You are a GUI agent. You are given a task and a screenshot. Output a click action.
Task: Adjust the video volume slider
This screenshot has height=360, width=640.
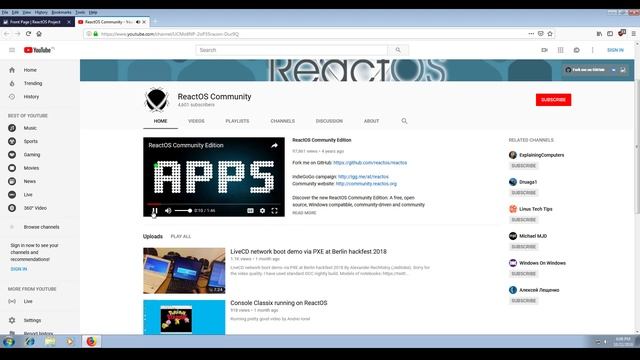[x=183, y=211]
